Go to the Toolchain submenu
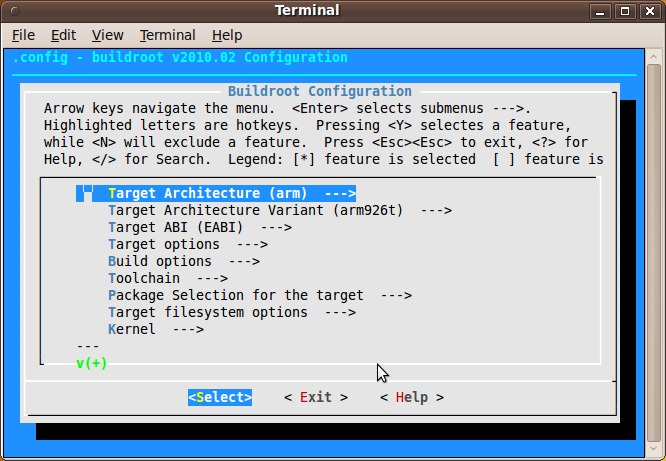Screen dimensions: 666x461 (167, 279)
